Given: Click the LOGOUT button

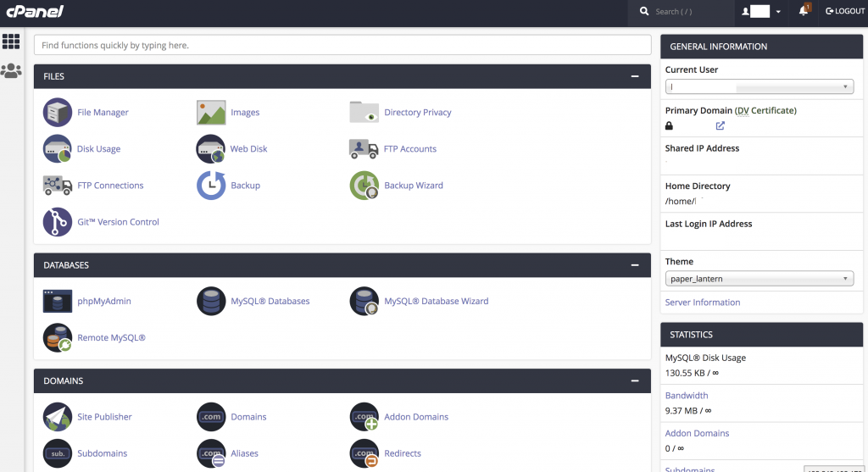Looking at the screenshot, I should pyautogui.click(x=845, y=11).
